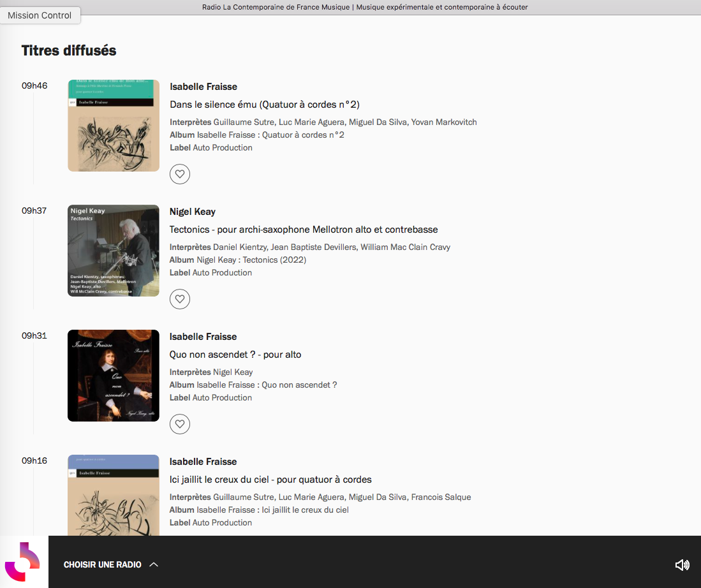Heart the Quo non ascendet track
The image size is (701, 588).
pos(180,424)
